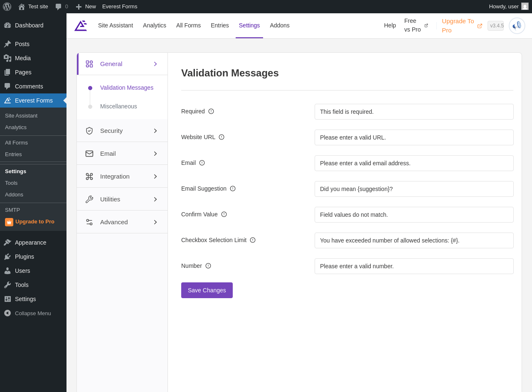Click the Dashboard gauge icon in sidebar
The image size is (532, 392).
(x=7, y=25)
